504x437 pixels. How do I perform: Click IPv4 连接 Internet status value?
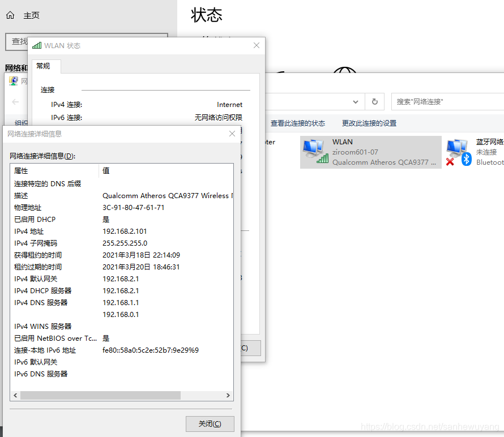[x=229, y=105]
